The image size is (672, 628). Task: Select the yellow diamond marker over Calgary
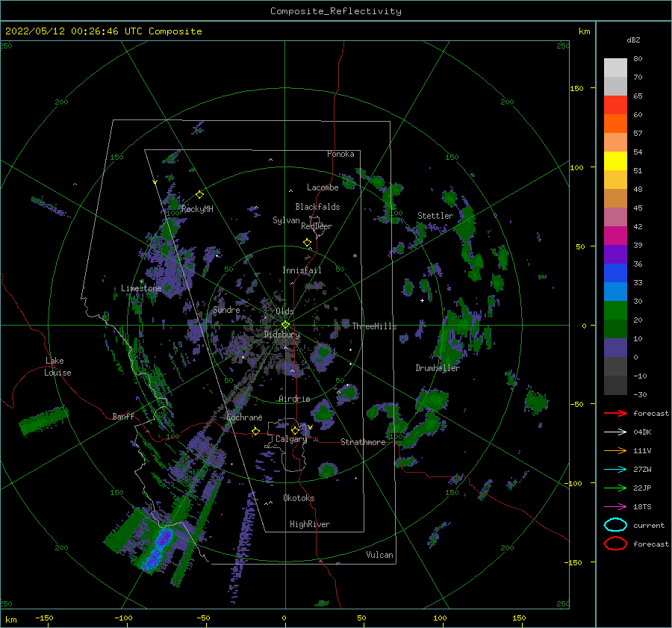(x=295, y=430)
